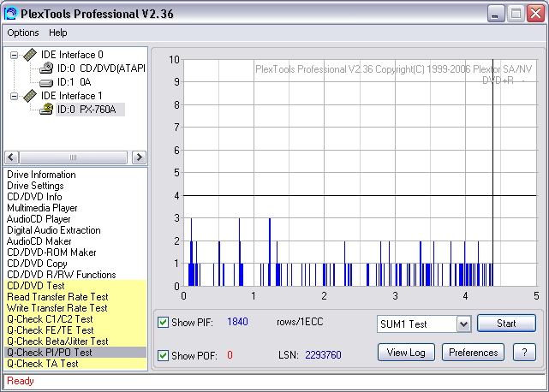Toggle the Show POF checkbox

coord(163,355)
